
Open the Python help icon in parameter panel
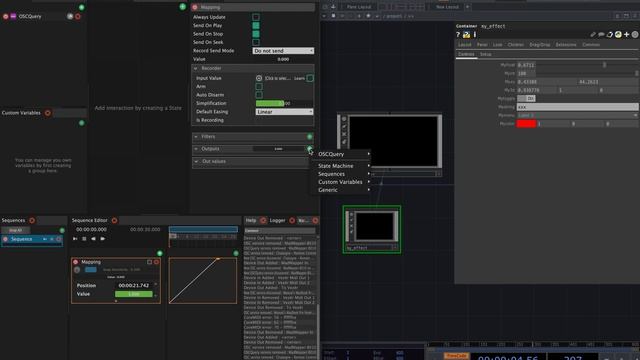point(466,35)
